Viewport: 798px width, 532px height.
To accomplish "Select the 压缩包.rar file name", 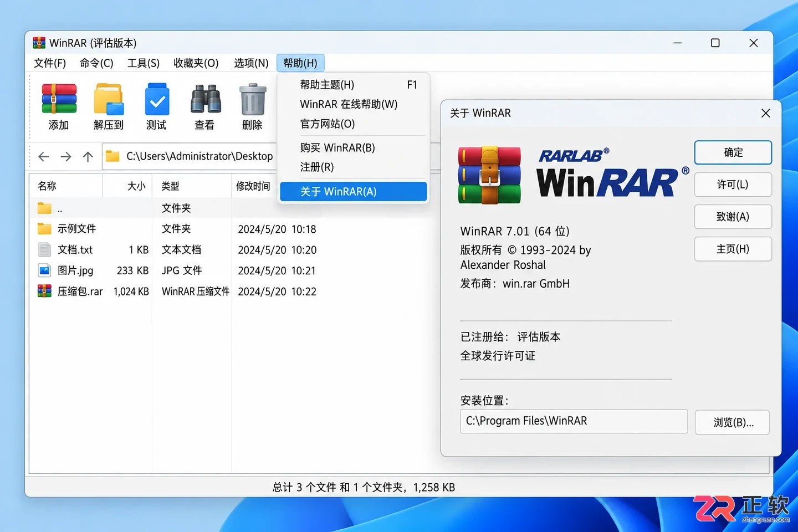I will 80,291.
